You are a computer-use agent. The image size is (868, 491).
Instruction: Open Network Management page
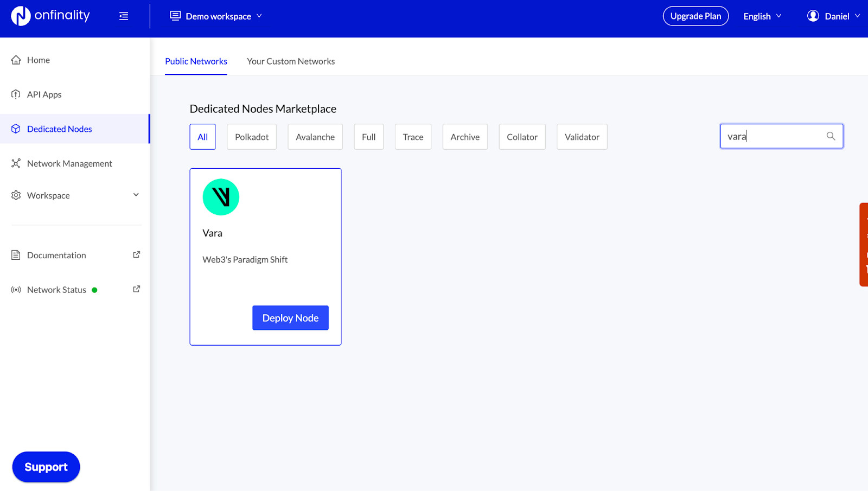point(69,163)
